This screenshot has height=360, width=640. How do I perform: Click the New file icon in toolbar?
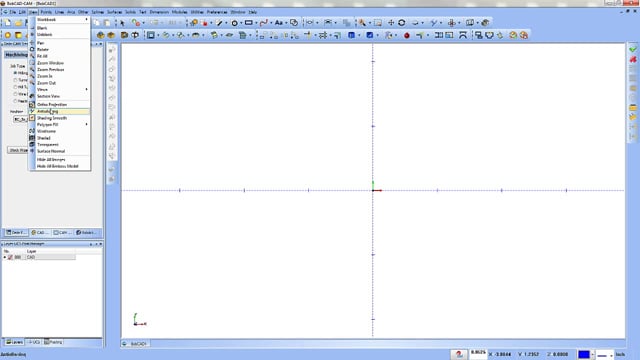coord(8,23)
